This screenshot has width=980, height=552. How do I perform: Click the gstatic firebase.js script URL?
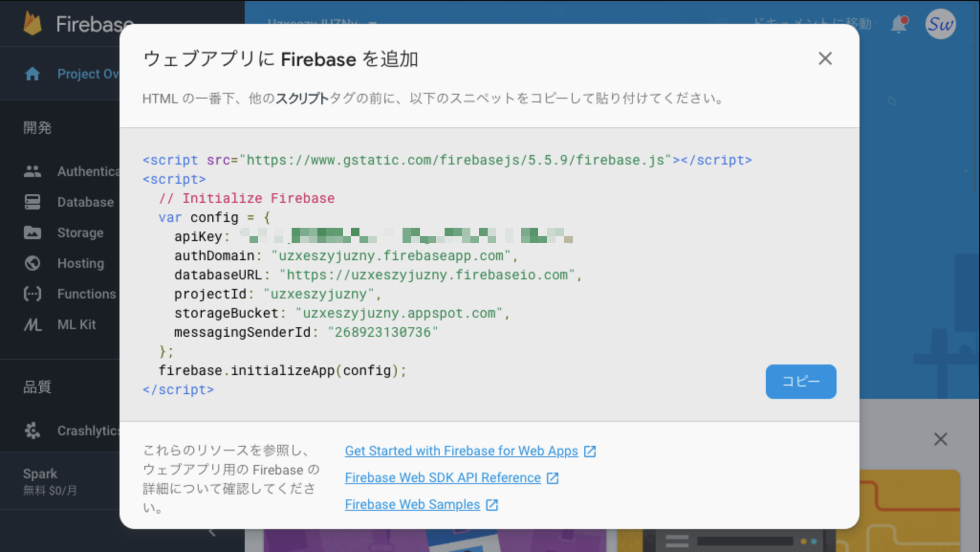point(456,160)
